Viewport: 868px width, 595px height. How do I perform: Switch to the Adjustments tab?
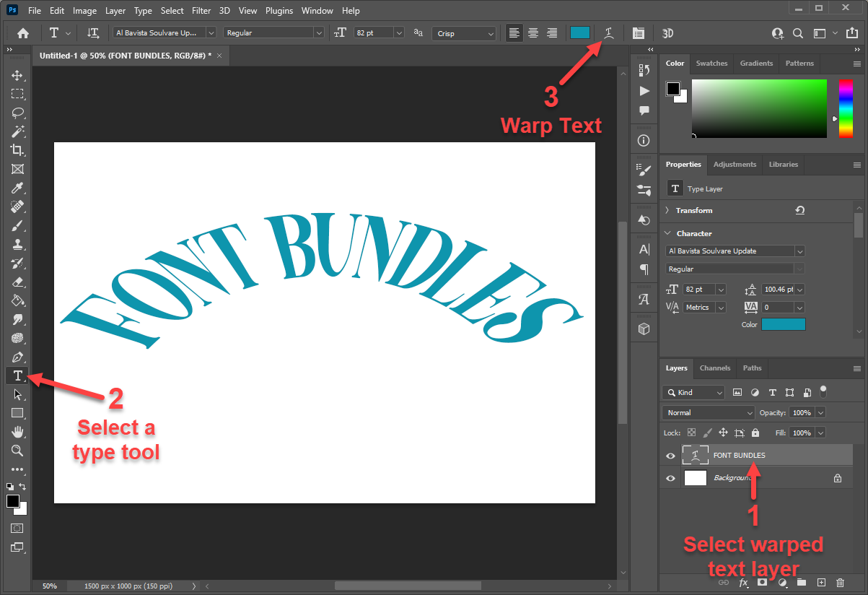pos(735,165)
